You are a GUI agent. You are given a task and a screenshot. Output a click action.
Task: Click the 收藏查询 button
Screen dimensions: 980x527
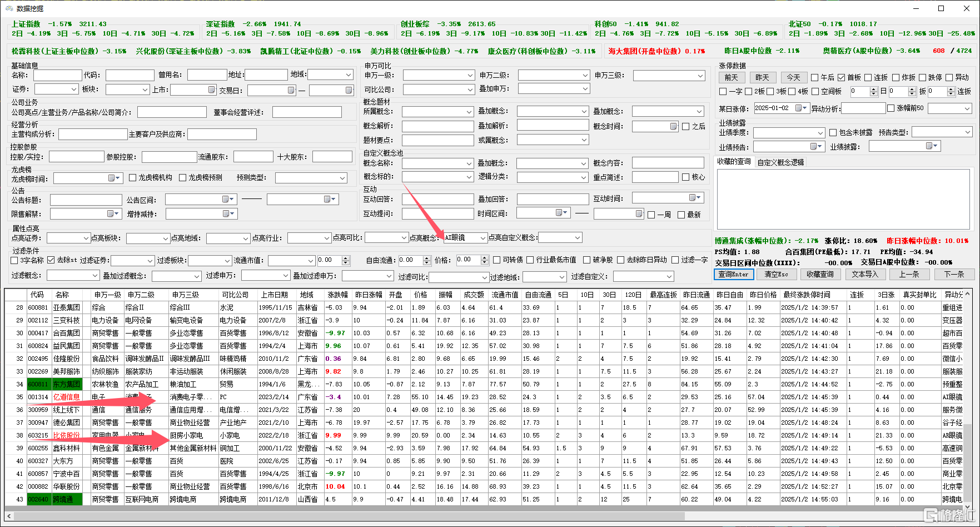(820, 274)
